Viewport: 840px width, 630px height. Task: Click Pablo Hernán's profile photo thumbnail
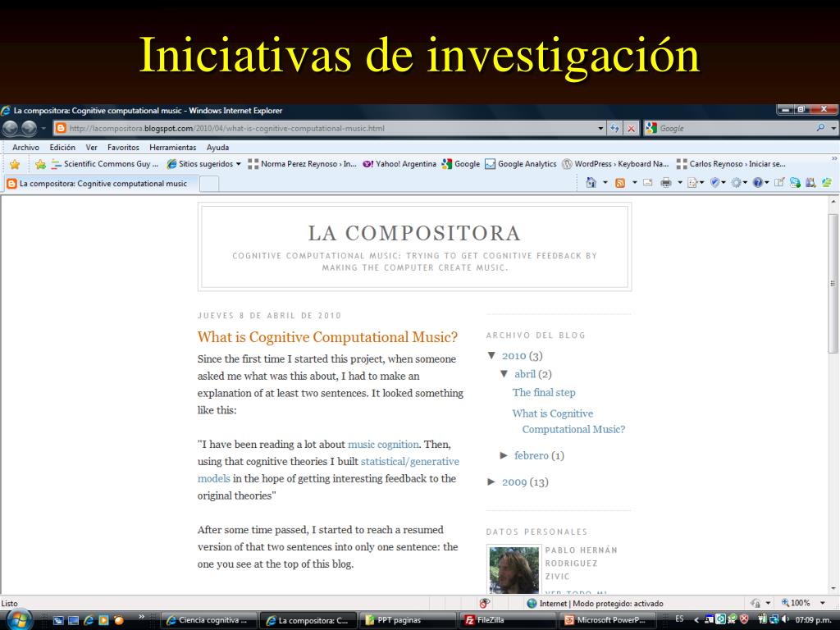click(x=514, y=570)
